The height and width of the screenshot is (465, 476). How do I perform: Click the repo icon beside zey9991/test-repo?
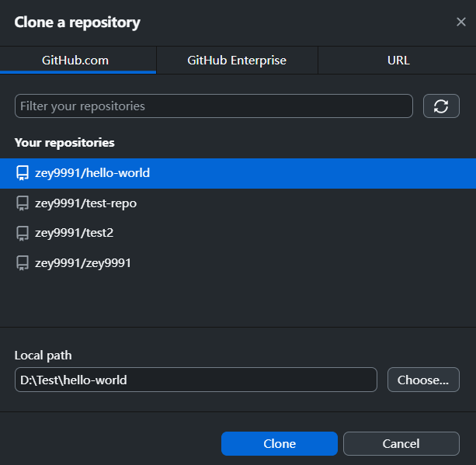click(23, 203)
